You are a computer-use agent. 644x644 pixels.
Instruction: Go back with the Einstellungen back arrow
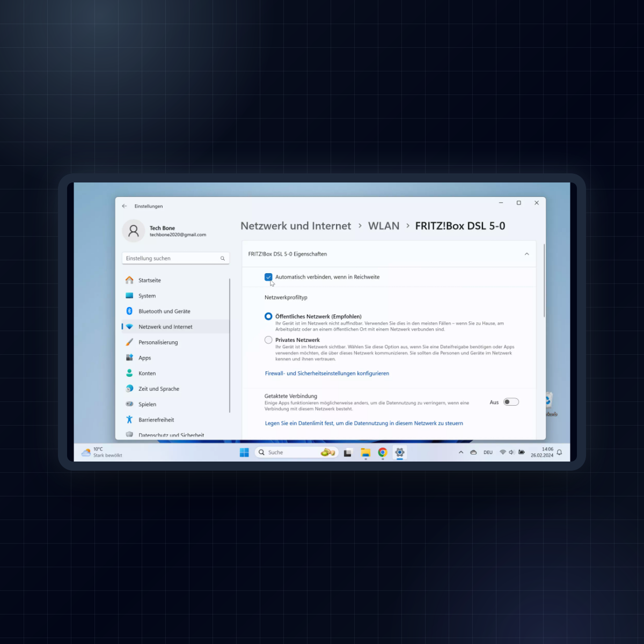[125, 206]
